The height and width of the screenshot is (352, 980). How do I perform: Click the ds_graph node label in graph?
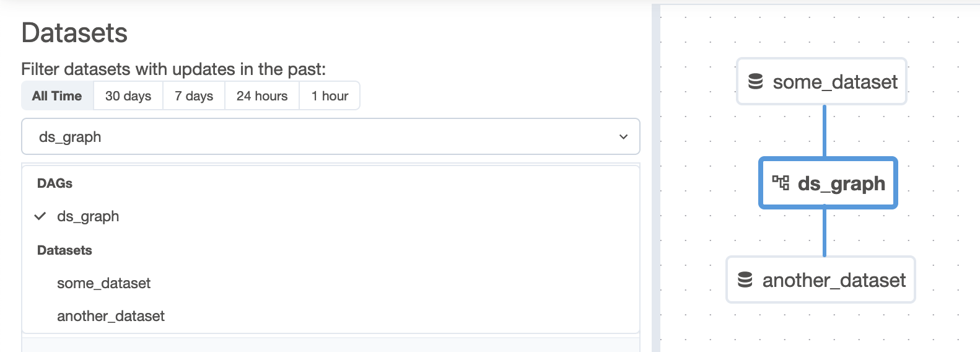[x=841, y=183]
